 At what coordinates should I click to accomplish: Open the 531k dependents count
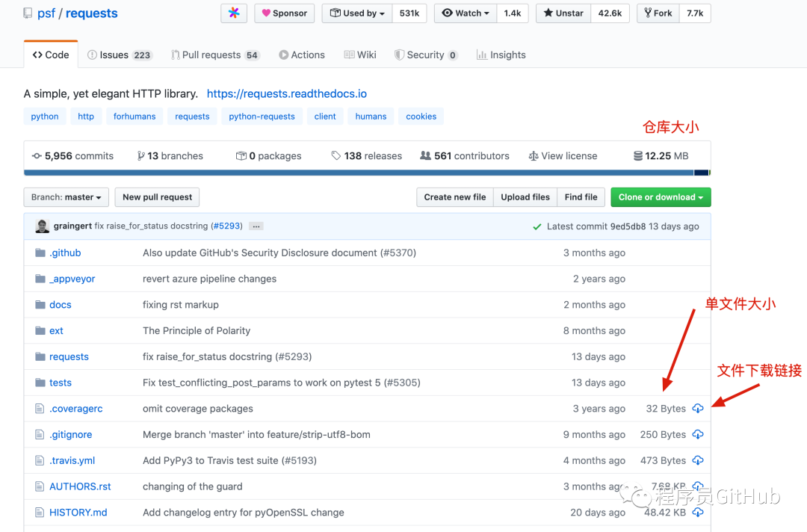click(x=409, y=13)
